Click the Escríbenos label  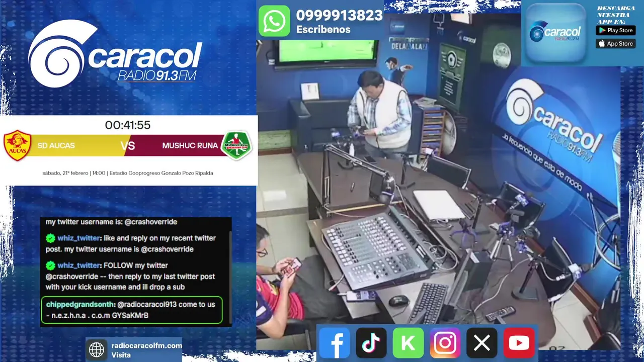pyautogui.click(x=323, y=30)
